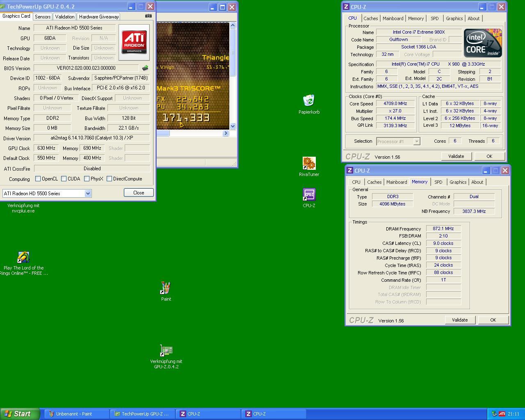
Task: Click the vertical scrollbar up arrow
Action: point(233,25)
